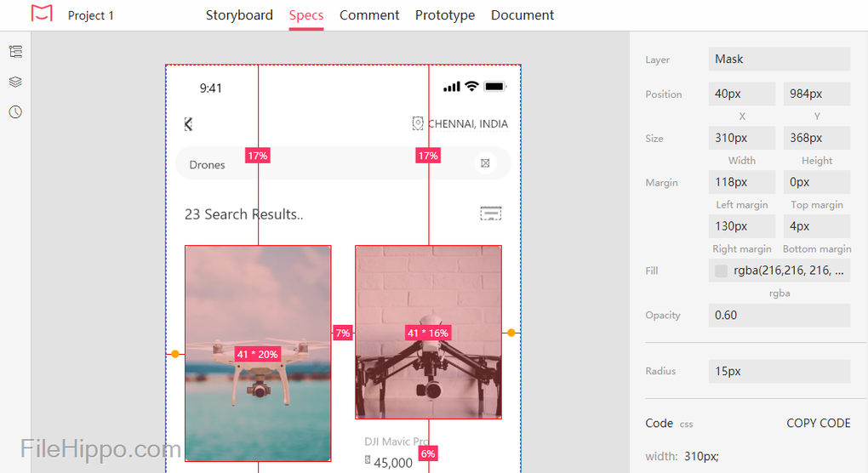Click the 41 * 20% size label

[x=257, y=354]
